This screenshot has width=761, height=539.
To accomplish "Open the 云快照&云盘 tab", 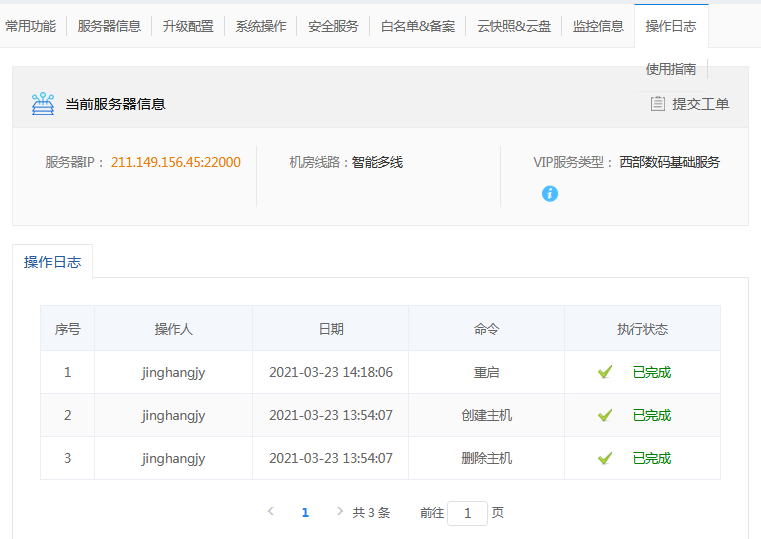I will point(513,26).
